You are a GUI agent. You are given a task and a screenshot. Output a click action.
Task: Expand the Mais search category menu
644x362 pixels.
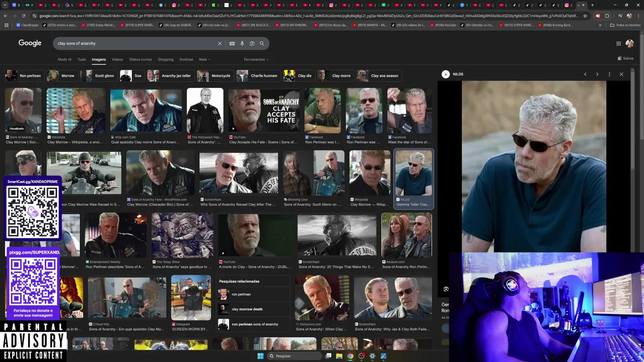204,59
